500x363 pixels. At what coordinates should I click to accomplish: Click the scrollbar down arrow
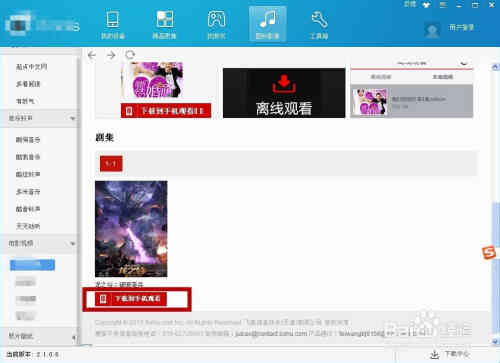pyautogui.click(x=495, y=341)
